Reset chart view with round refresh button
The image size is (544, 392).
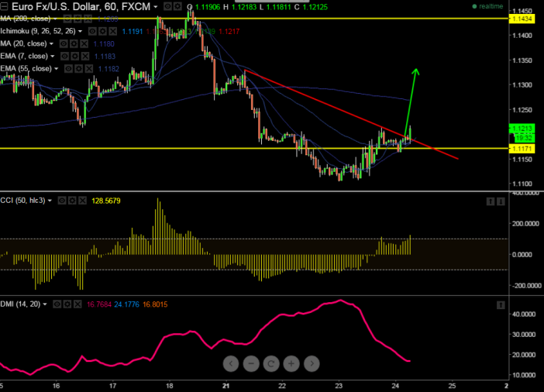click(271, 363)
